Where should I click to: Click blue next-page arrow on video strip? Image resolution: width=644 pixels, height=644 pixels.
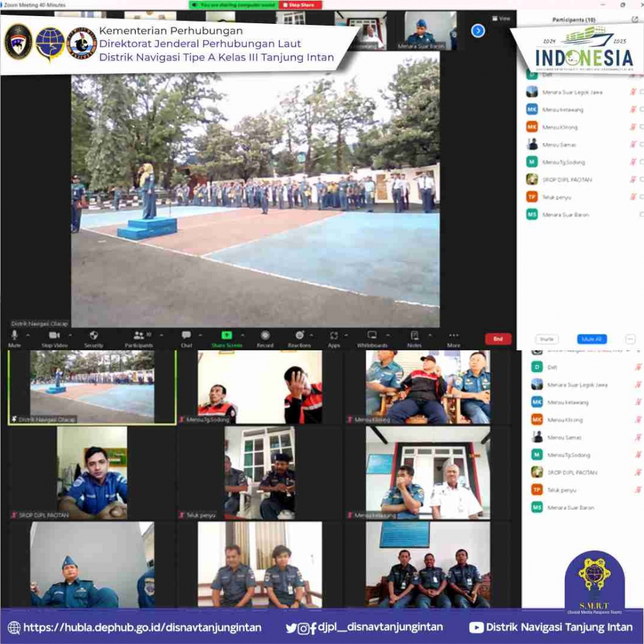(x=478, y=31)
